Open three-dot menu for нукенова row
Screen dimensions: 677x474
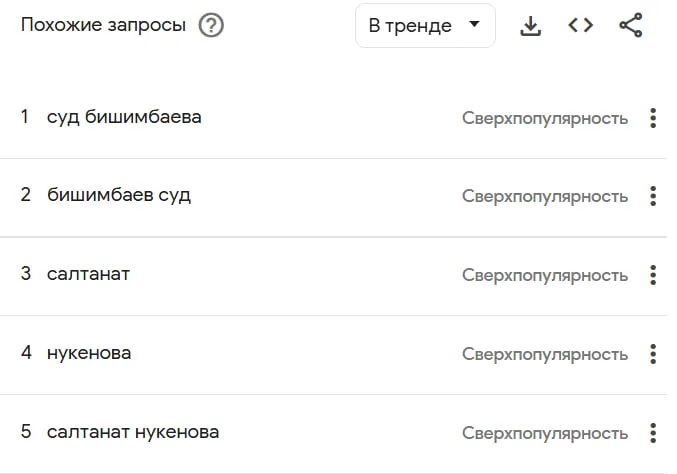[x=653, y=354]
